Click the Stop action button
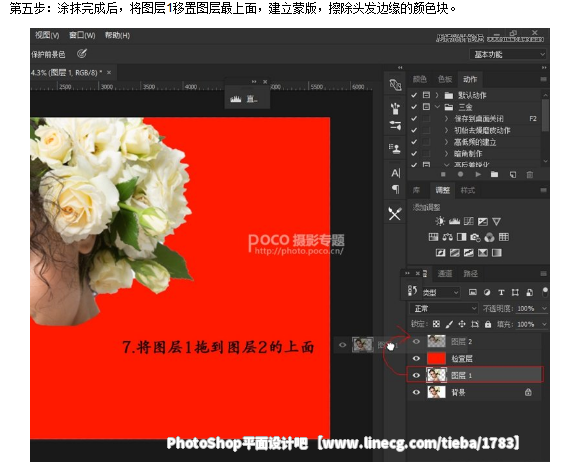Screen dimensions: 575x462 tap(443, 175)
